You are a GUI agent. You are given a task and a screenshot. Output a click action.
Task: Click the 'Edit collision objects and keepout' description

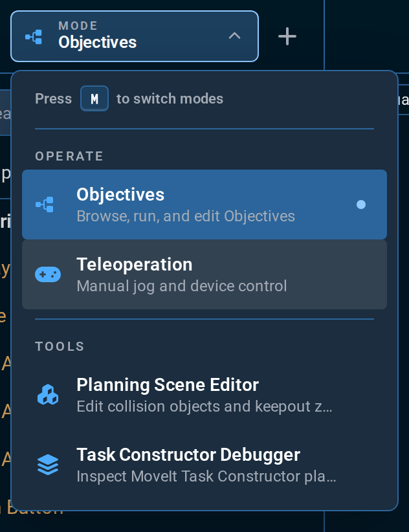(x=204, y=406)
